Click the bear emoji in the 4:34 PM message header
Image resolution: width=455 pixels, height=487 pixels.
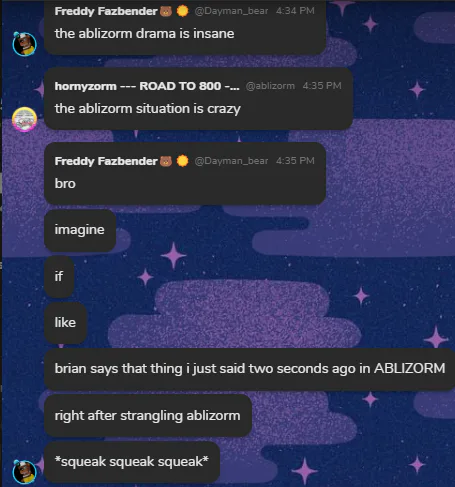pyautogui.click(x=166, y=11)
